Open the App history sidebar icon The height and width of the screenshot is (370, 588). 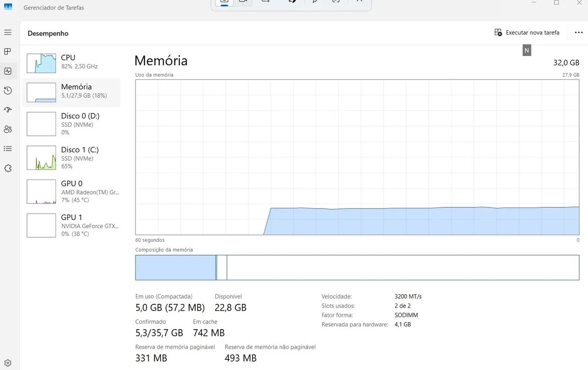tap(7, 90)
